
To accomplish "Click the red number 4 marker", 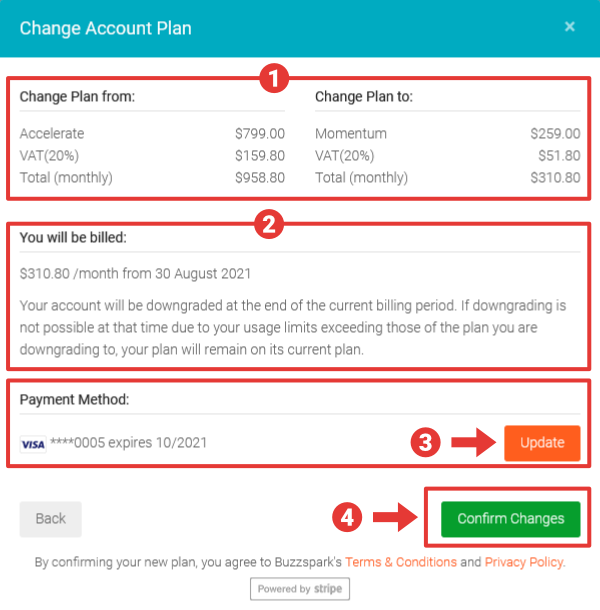I will pyautogui.click(x=346, y=518).
